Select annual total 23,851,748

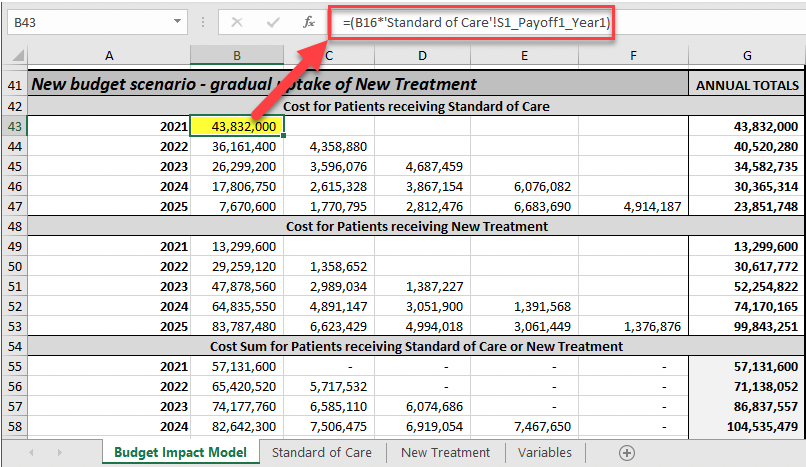pyautogui.click(x=747, y=207)
